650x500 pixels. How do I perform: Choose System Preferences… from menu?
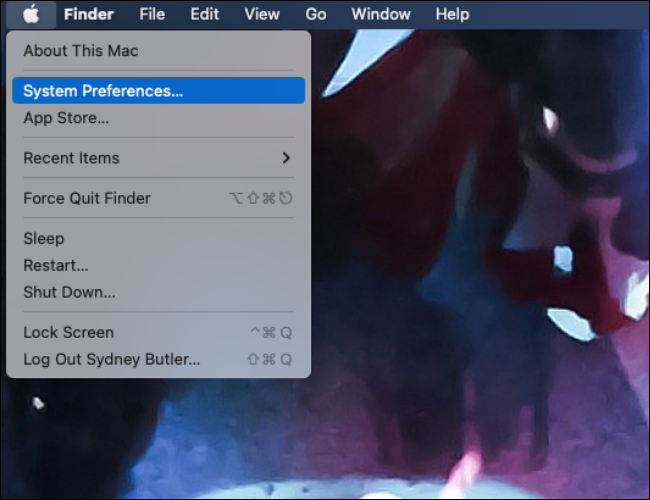coord(158,90)
